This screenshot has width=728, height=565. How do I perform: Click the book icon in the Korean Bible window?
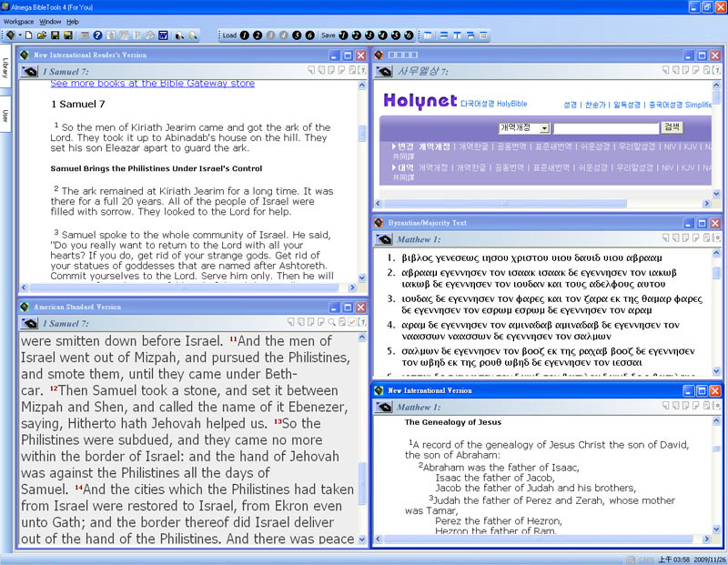[384, 72]
